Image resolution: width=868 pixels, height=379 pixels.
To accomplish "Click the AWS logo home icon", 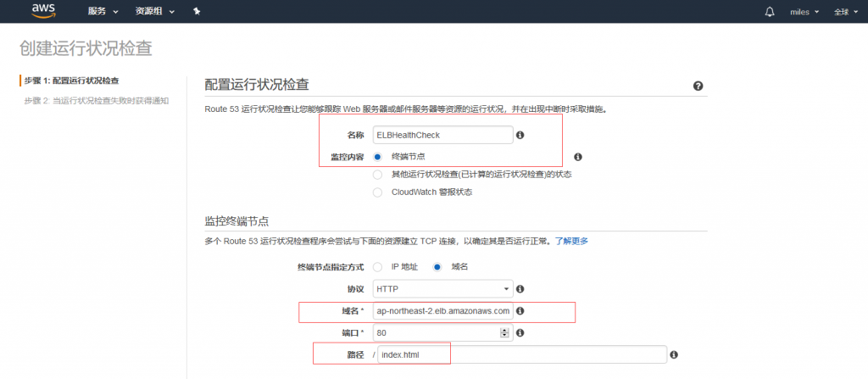I will click(x=44, y=11).
